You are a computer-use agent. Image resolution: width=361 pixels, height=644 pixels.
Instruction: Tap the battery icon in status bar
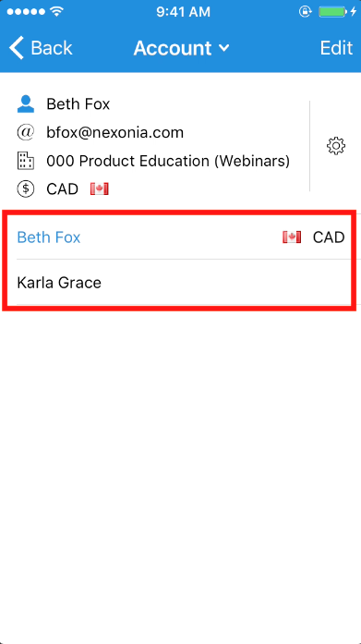(x=332, y=12)
